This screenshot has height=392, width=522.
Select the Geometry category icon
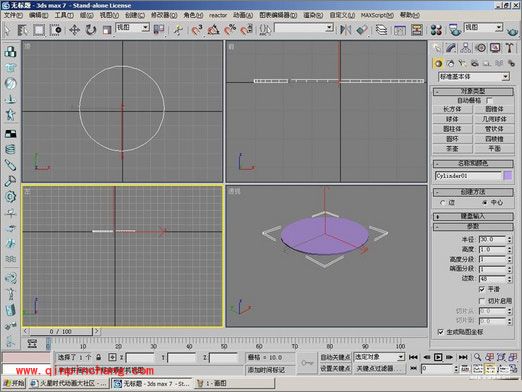click(438, 63)
